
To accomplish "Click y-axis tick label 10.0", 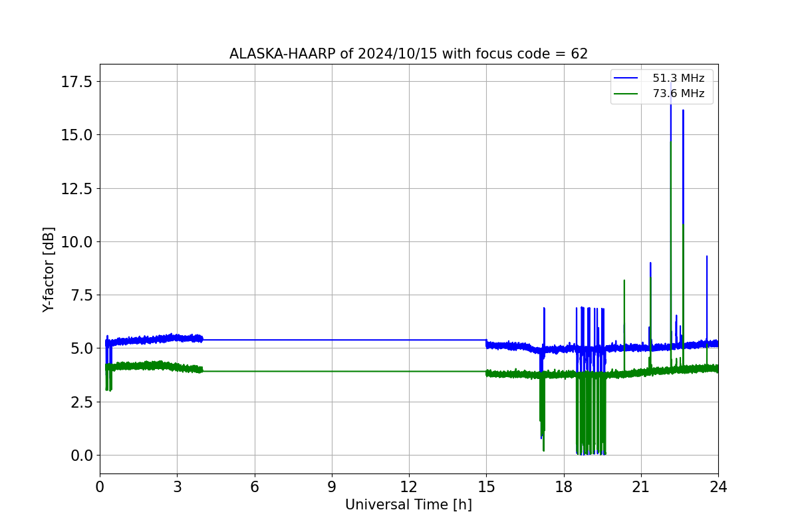I will 77,241.
